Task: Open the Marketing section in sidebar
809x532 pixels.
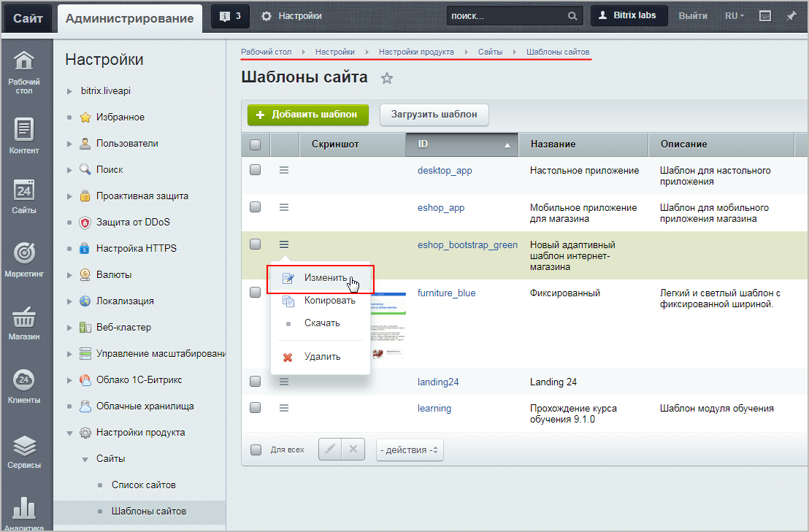Action: (24, 260)
